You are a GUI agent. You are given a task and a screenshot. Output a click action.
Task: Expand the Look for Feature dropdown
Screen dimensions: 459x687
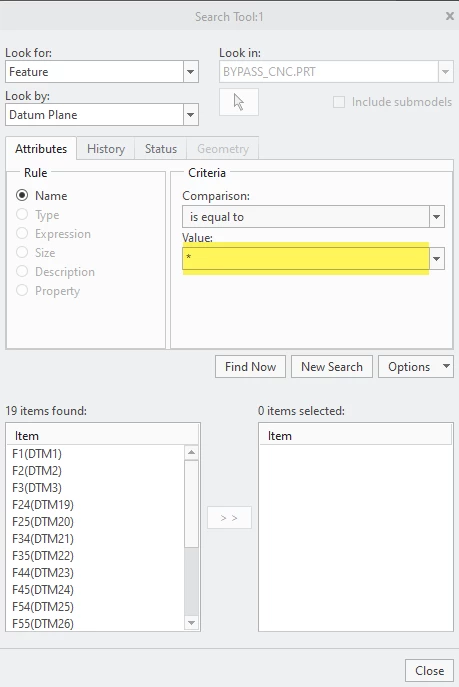(x=190, y=71)
